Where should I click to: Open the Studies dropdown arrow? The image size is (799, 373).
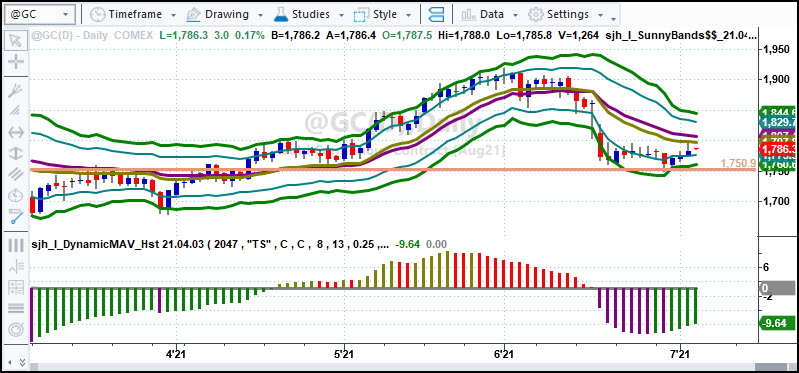341,15
